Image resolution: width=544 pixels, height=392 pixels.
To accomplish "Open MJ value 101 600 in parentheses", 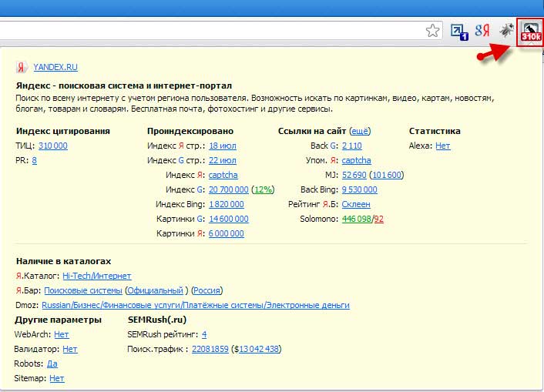I will pyautogui.click(x=387, y=175).
